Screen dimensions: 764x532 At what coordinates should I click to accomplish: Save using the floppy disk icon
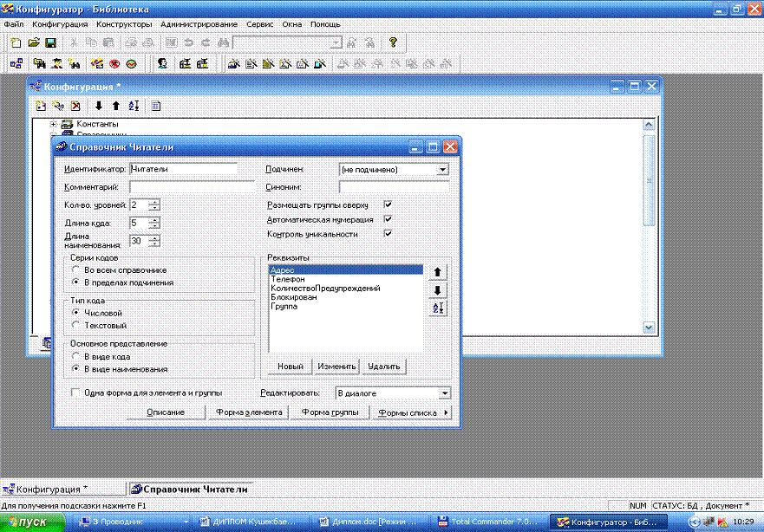click(50, 42)
